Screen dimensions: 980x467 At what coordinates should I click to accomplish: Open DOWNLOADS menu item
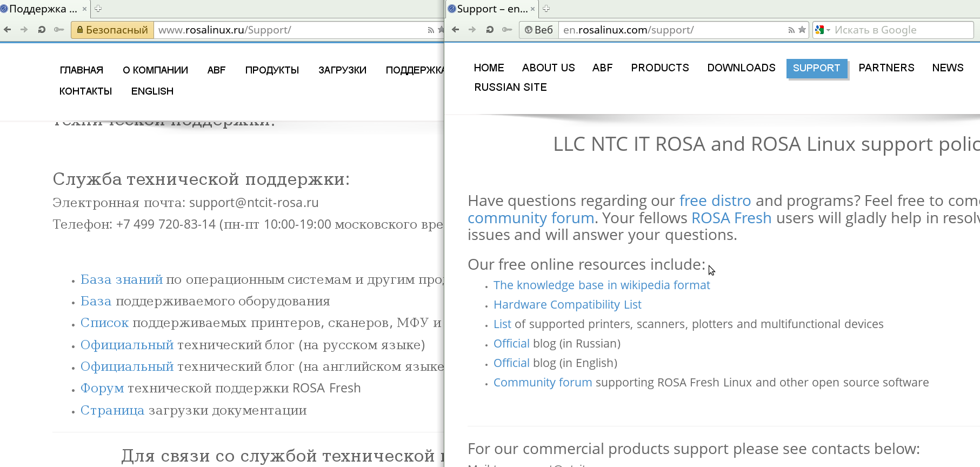tap(742, 68)
